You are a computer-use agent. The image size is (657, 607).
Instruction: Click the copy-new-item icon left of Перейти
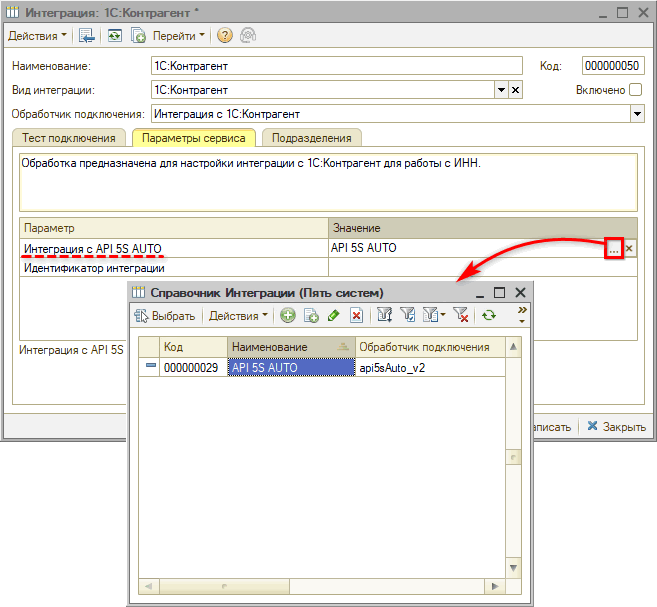(x=139, y=35)
